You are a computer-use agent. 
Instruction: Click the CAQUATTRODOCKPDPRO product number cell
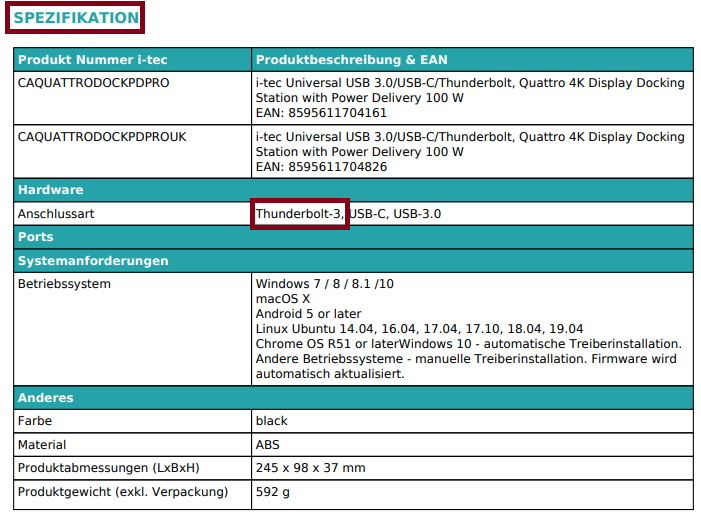coord(132,98)
